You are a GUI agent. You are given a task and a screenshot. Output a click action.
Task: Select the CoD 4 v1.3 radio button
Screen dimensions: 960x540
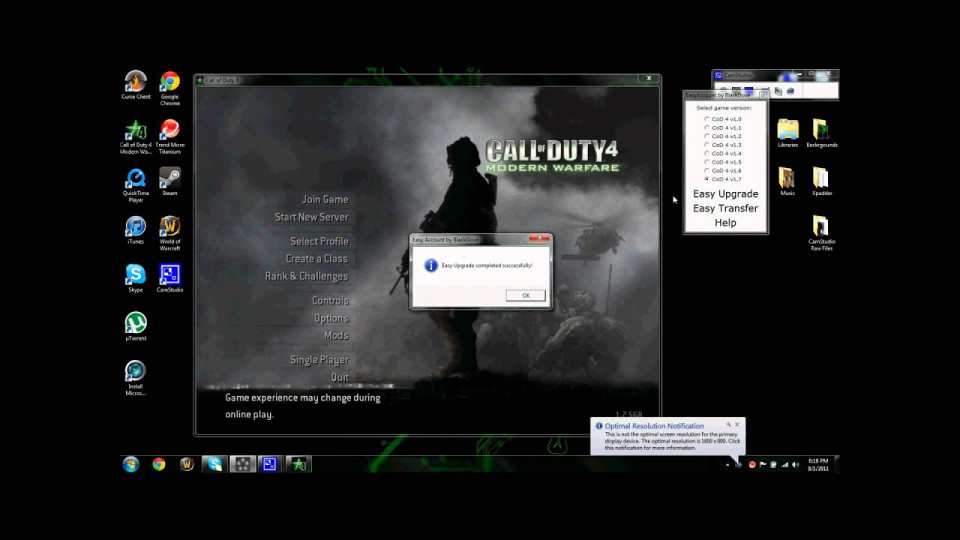[x=707, y=145]
